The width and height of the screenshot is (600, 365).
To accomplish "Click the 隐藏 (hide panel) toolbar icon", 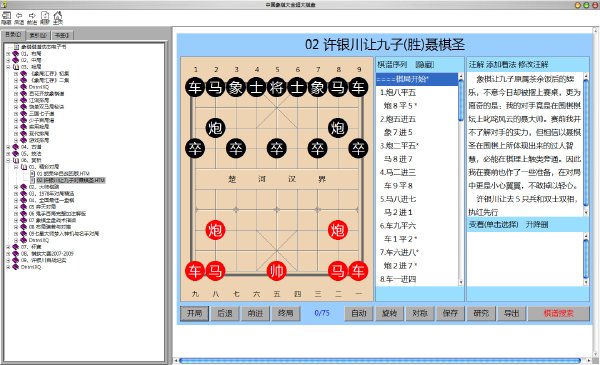I will point(6,18).
